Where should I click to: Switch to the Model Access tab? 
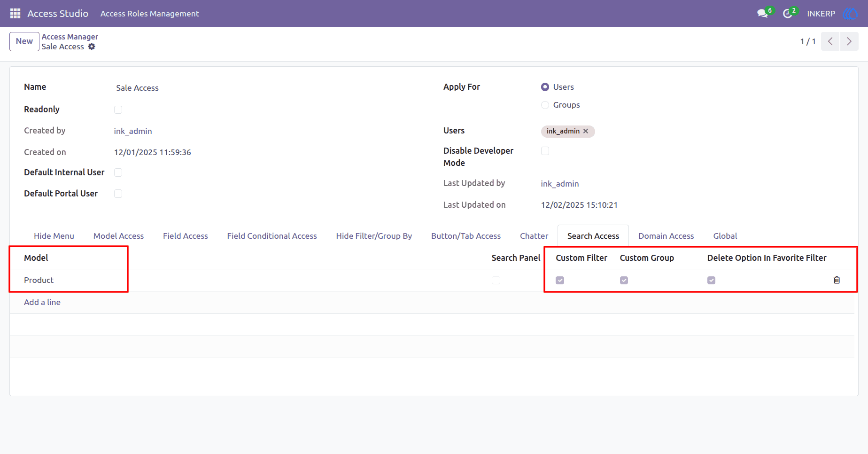118,236
